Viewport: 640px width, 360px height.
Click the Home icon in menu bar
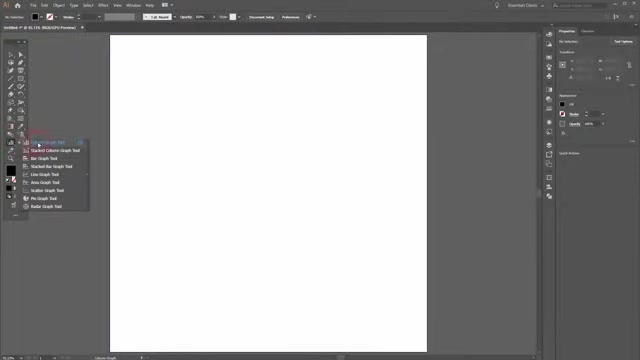pos(18,5)
